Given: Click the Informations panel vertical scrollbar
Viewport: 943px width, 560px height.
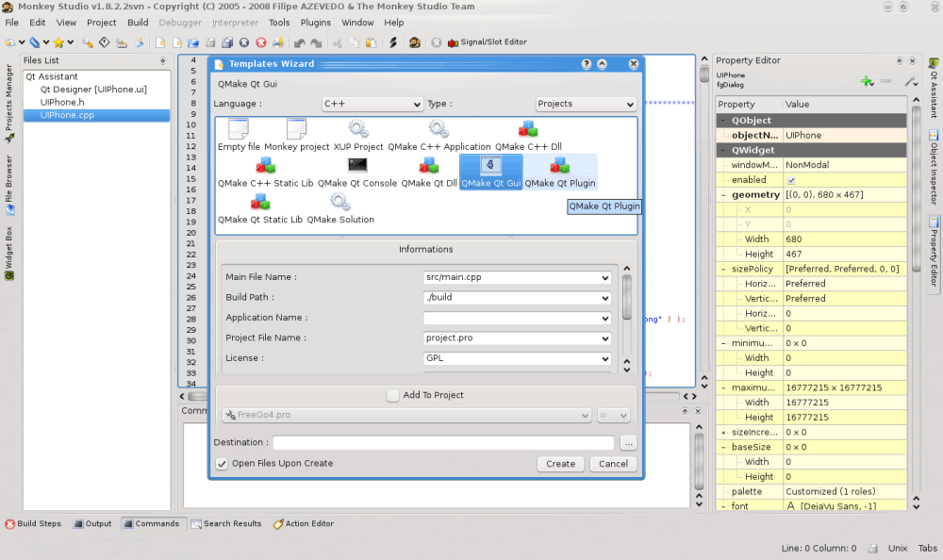Looking at the screenshot, I should (x=627, y=295).
